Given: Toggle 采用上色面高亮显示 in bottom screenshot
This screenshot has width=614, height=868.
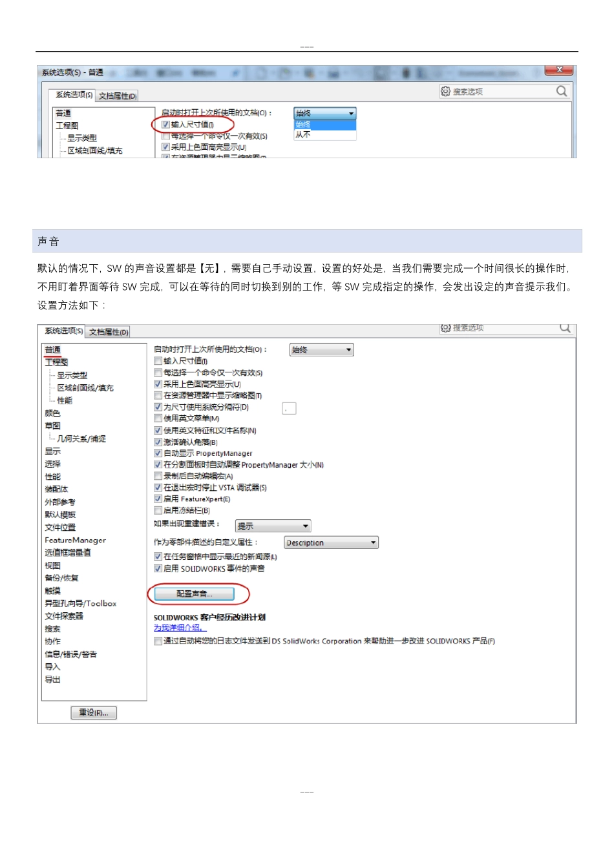Looking at the screenshot, I should [x=158, y=384].
